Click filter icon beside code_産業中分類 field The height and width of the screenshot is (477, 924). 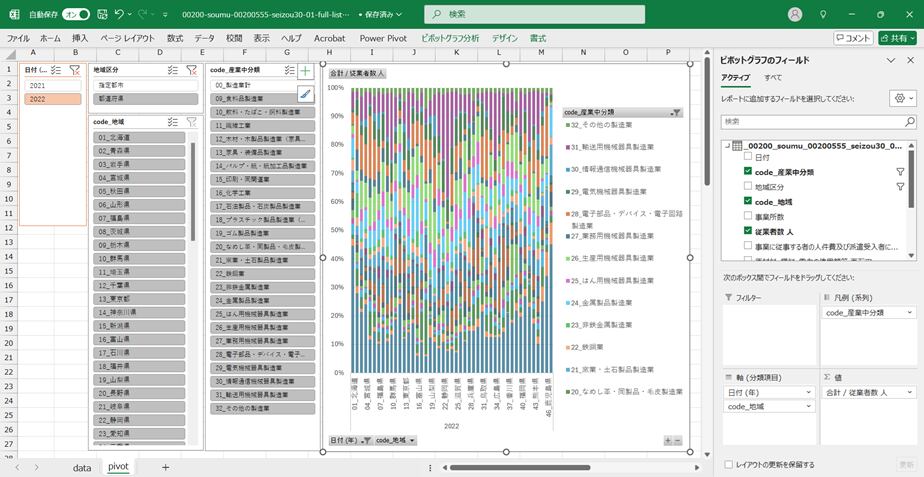tap(900, 172)
